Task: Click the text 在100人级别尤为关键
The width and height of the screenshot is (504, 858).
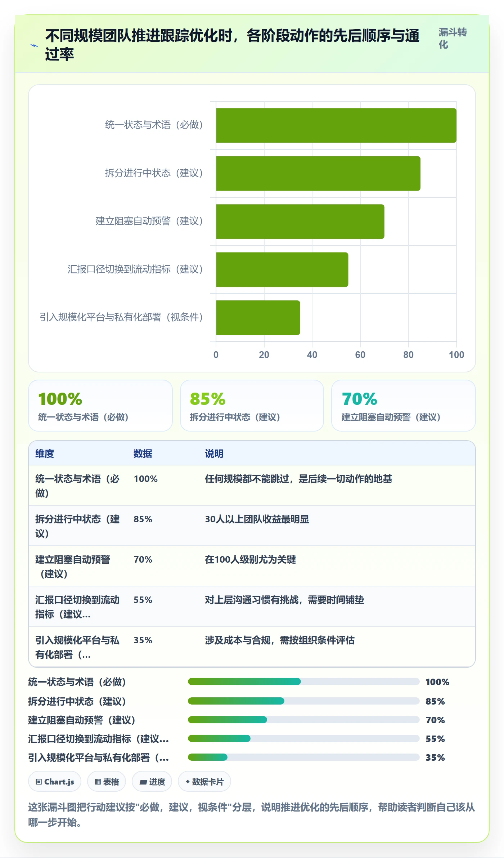Action: [x=250, y=559]
